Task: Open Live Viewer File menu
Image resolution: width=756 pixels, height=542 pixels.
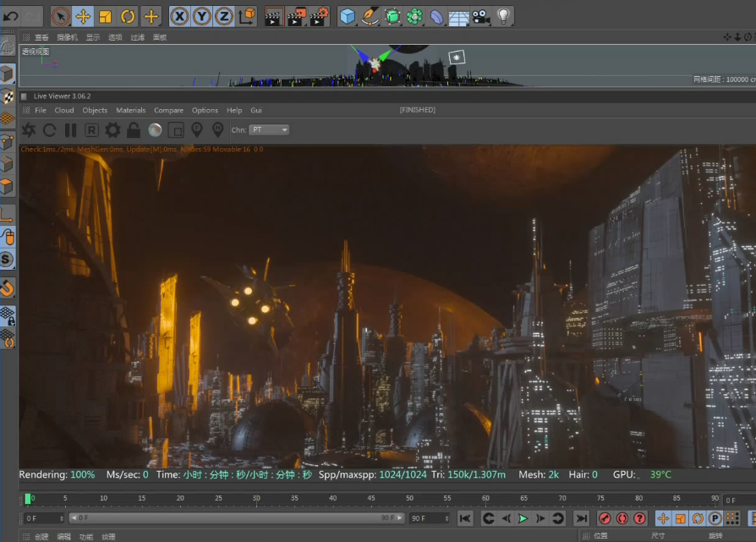Action: 41,111
